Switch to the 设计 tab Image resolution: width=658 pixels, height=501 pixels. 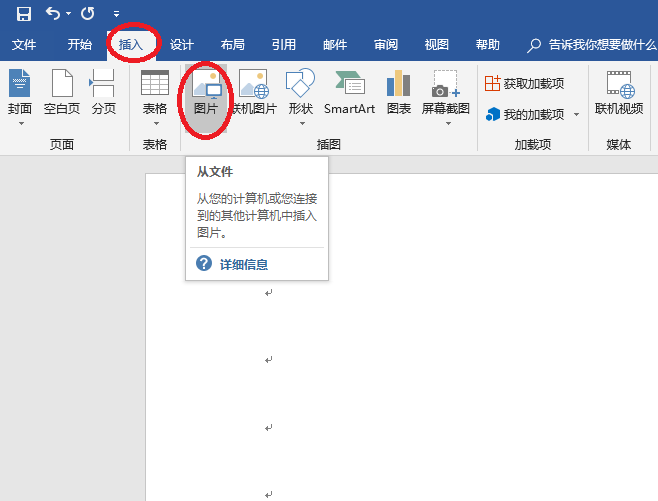tap(182, 44)
